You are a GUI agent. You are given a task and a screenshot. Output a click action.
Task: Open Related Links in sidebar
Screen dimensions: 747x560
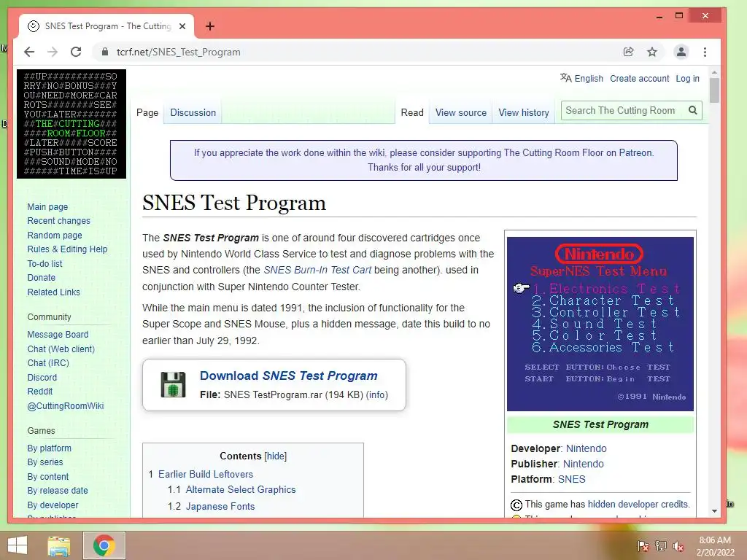[x=53, y=292]
